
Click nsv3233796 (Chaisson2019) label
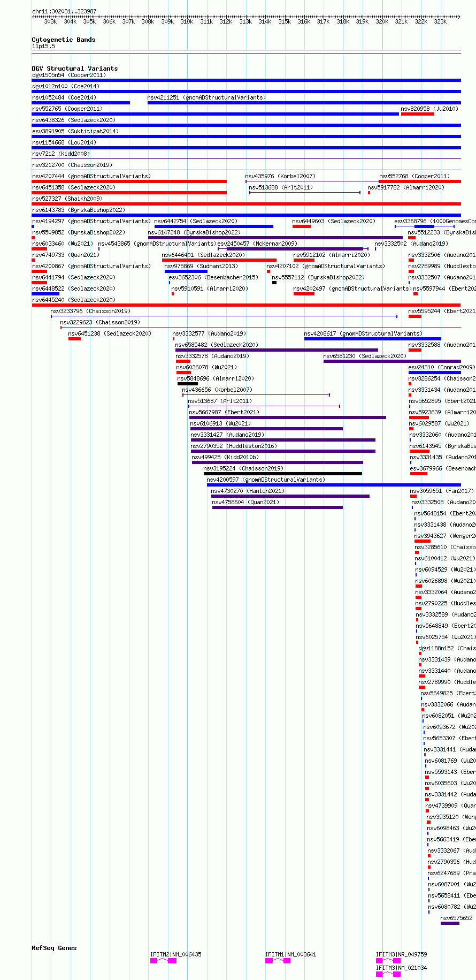(x=90, y=311)
